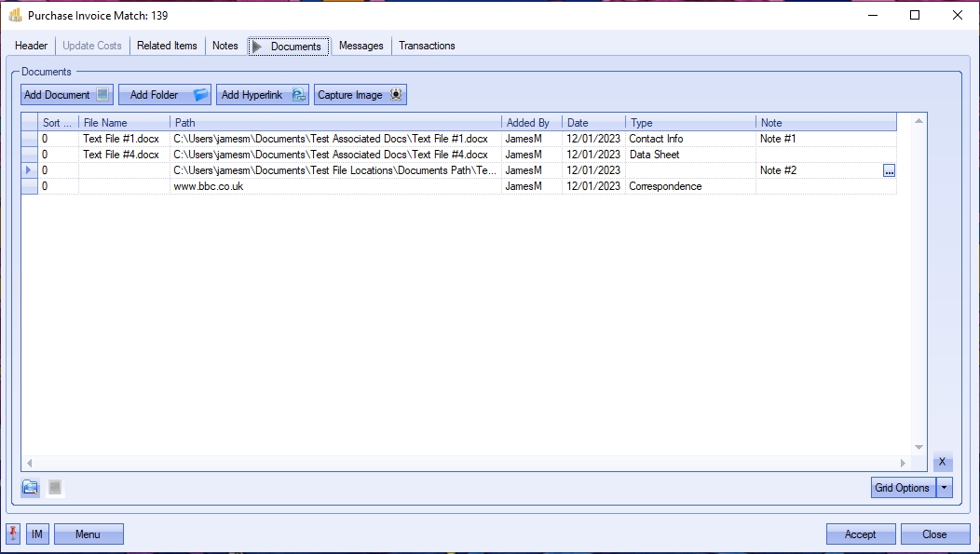This screenshot has height=554, width=980.
Task: Select the row indicator arrow on third row
Action: click(x=29, y=170)
